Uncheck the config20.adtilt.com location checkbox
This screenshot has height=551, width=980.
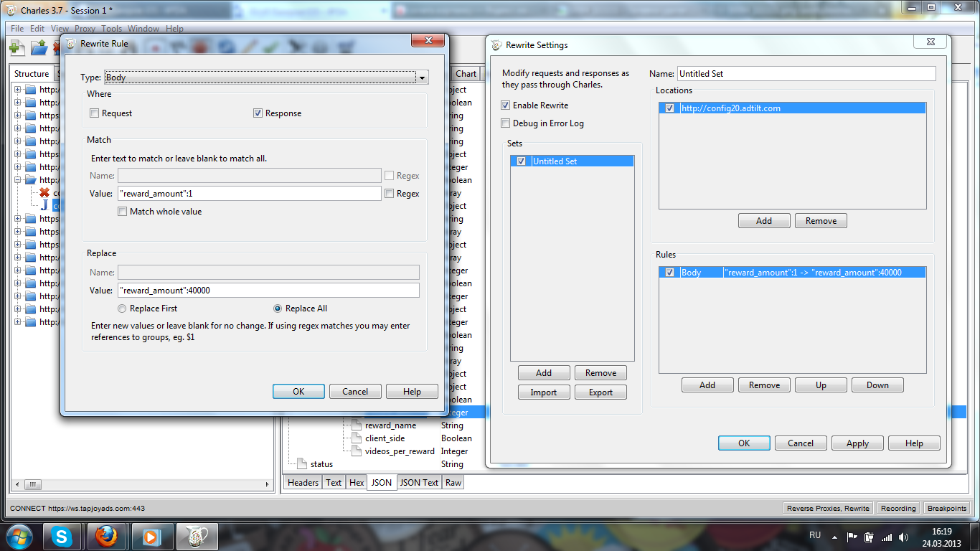coord(670,108)
